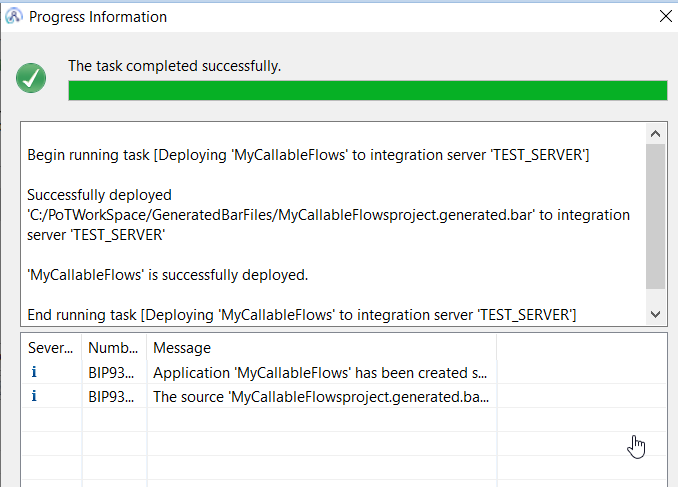Sort by the Severity column header
The width and height of the screenshot is (678, 487).
50,348
